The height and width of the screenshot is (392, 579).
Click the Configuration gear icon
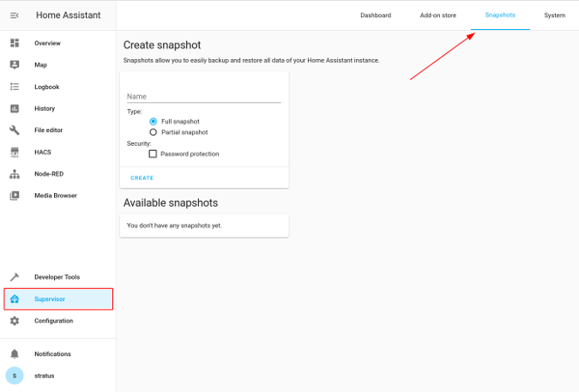[15, 321]
